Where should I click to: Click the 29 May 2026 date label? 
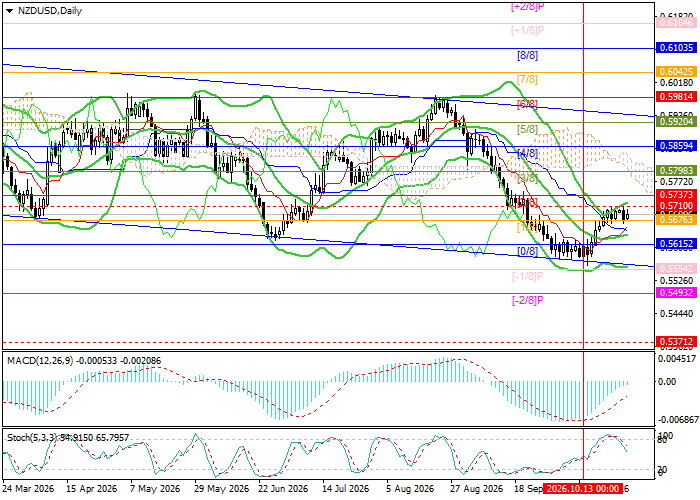tap(222, 489)
